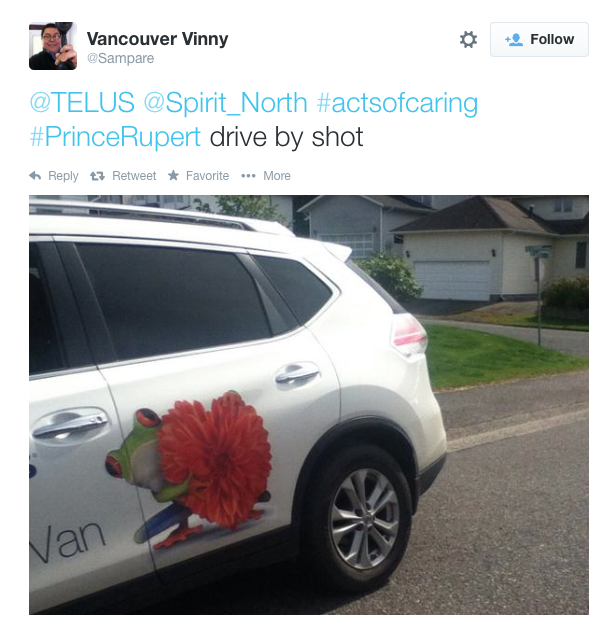Click the Reply arrow icon

pos(35,176)
